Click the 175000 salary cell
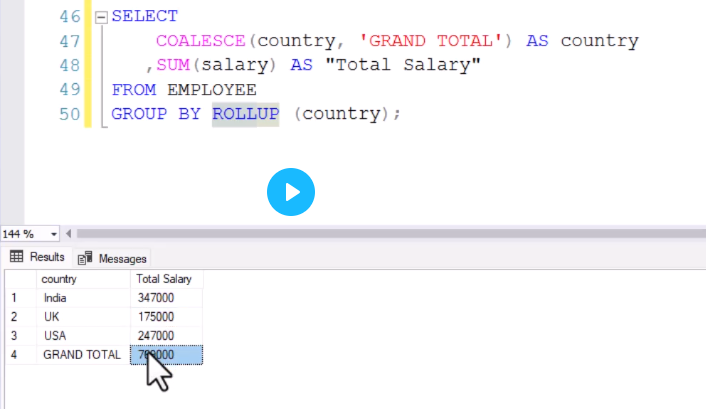 coord(166,317)
